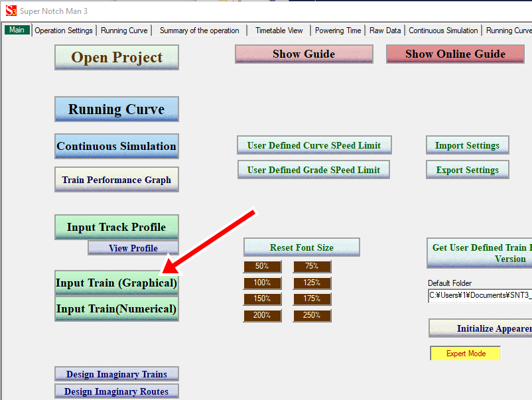This screenshot has width=532, height=400.
Task: Open User Defined Curve SPeed Limit
Action: 314,145
